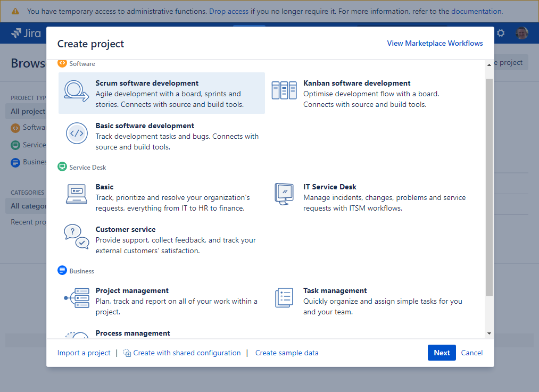Open the user profile avatar
Viewport: 539px width, 392px height.
click(x=522, y=33)
